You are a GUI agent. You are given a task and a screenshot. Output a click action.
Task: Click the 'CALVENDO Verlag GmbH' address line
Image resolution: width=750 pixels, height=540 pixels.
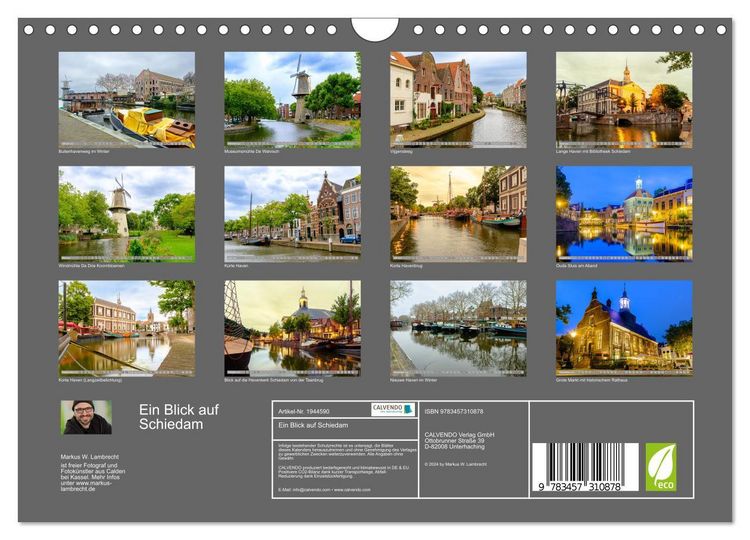[459, 435]
